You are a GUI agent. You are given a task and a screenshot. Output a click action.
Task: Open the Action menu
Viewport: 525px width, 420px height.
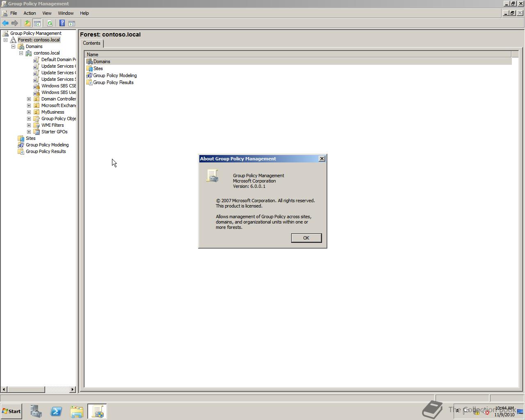point(30,13)
